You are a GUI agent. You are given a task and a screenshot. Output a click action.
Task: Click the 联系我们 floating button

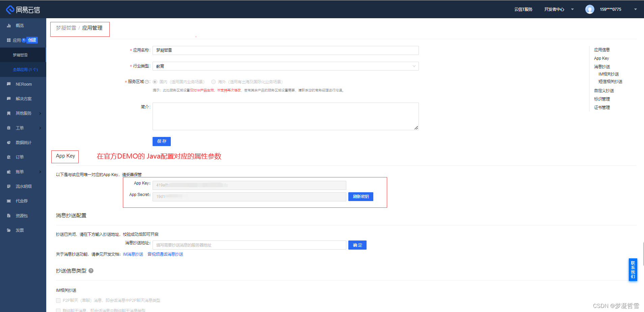pos(633,270)
